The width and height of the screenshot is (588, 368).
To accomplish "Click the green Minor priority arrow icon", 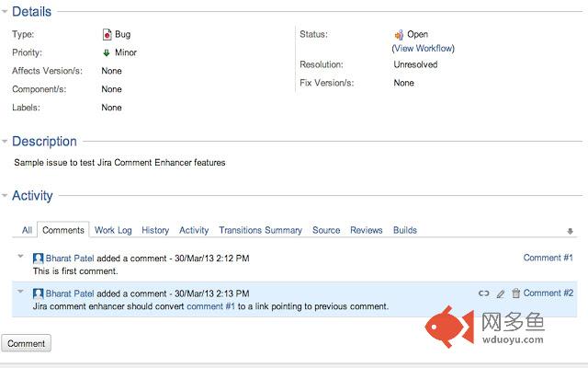I will click(107, 52).
